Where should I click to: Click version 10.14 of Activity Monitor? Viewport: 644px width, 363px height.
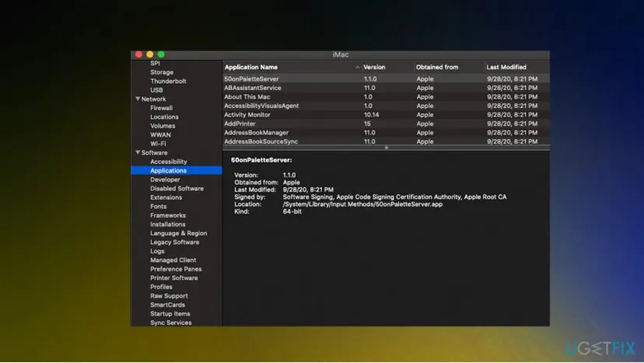click(371, 114)
